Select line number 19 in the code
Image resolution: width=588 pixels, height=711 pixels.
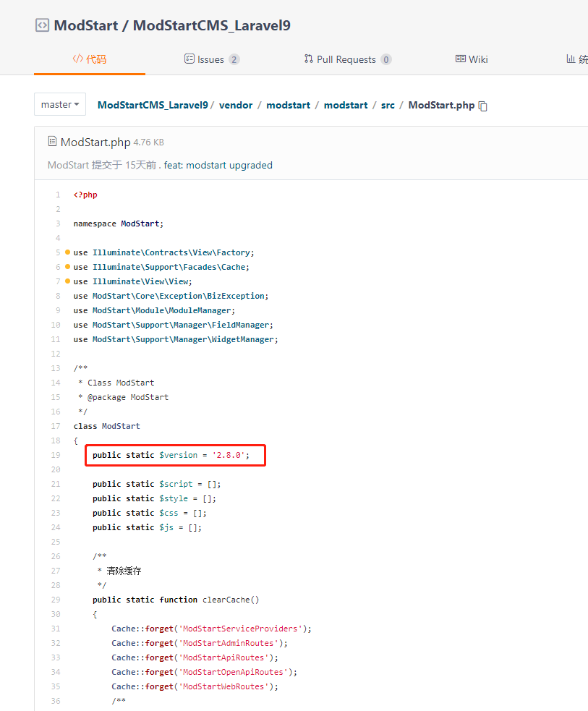(56, 455)
